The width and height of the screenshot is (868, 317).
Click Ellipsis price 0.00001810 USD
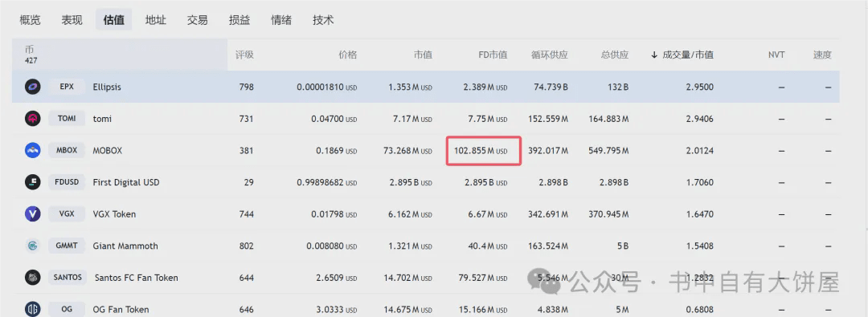326,87
